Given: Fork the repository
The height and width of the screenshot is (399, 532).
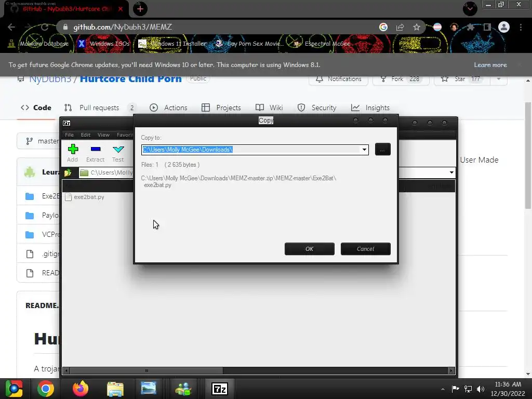Looking at the screenshot, I should pos(401,79).
